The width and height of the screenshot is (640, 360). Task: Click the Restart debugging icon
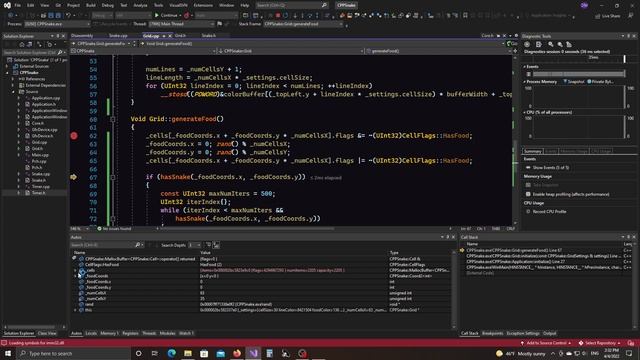tap(285, 16)
